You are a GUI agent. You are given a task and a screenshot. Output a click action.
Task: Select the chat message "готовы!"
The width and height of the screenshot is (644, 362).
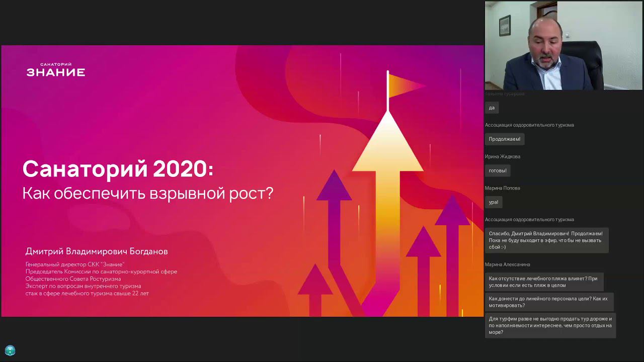498,170
